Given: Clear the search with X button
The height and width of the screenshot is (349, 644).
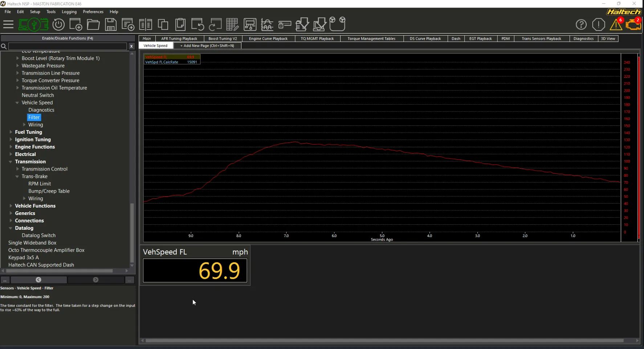Looking at the screenshot, I should click(x=131, y=46).
